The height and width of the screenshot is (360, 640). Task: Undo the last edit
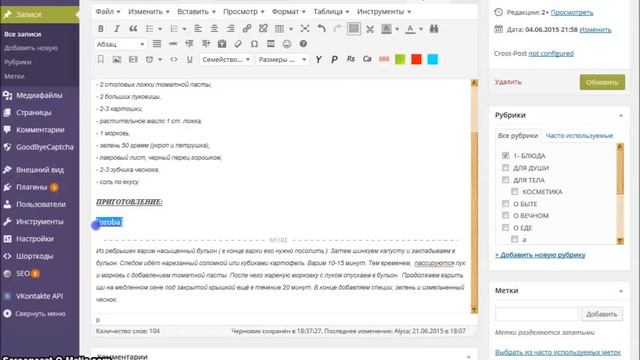click(322, 29)
